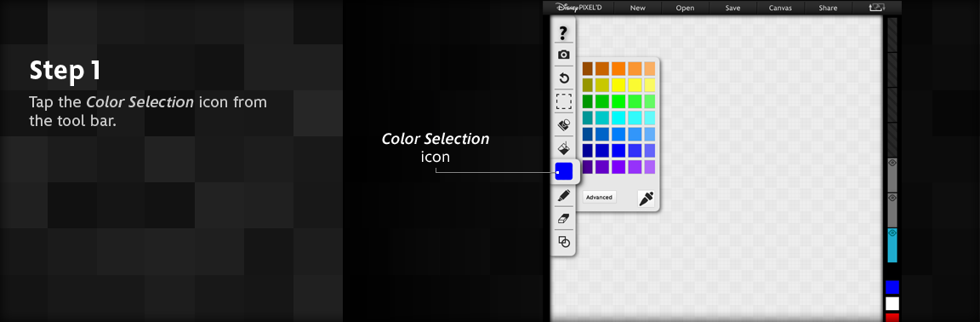
Task: Select the Shapes tool icon
Action: point(563,241)
